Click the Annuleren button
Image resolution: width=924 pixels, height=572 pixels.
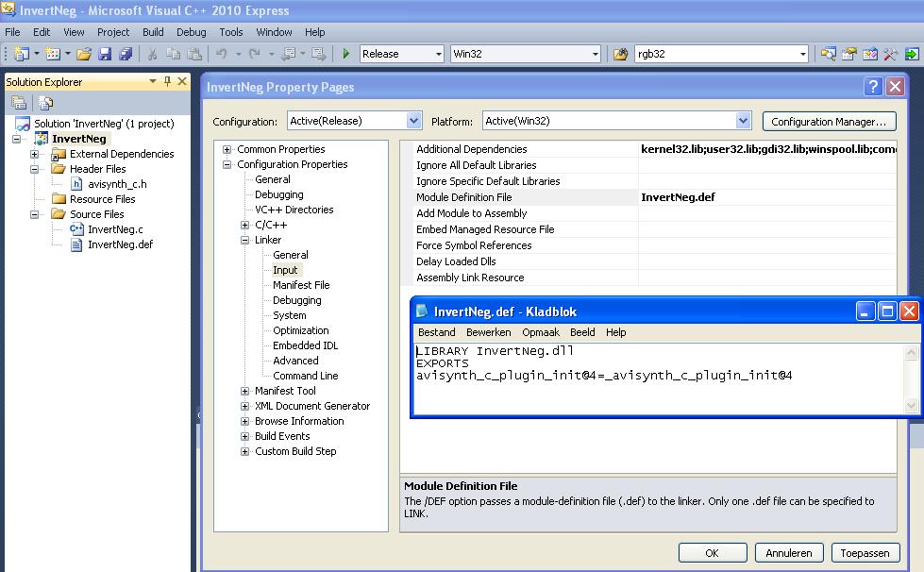tap(788, 552)
